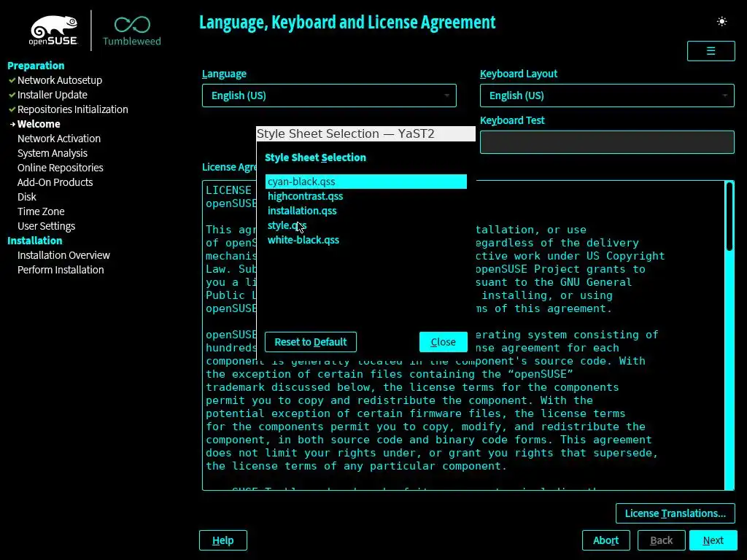Select Repositories Initialization step
Screen dimensions: 747x560
pos(72,109)
